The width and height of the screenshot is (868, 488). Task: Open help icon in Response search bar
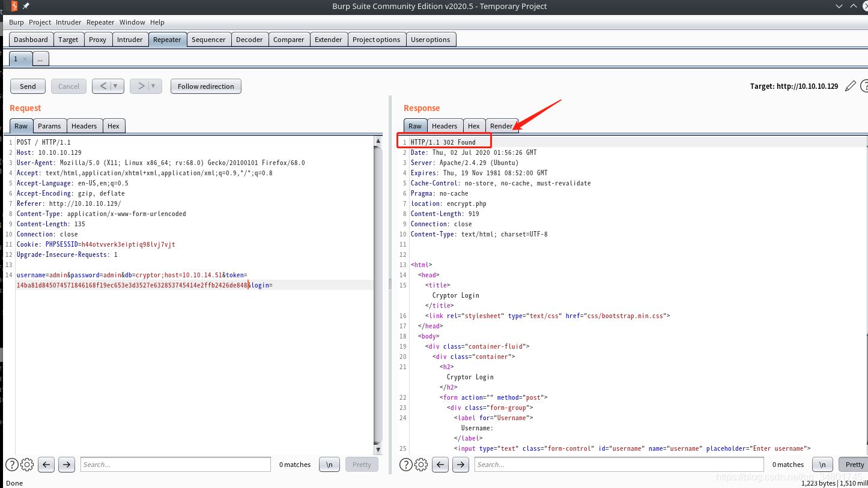coord(406,465)
